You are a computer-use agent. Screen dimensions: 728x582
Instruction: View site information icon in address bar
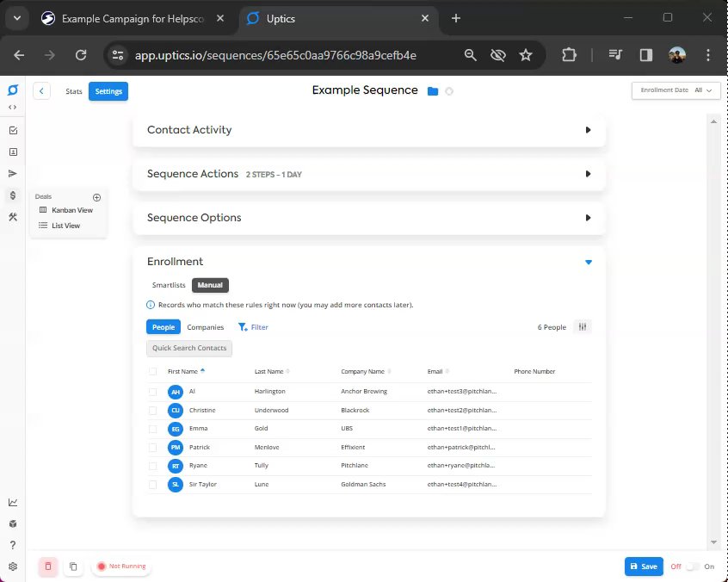pyautogui.click(x=118, y=55)
